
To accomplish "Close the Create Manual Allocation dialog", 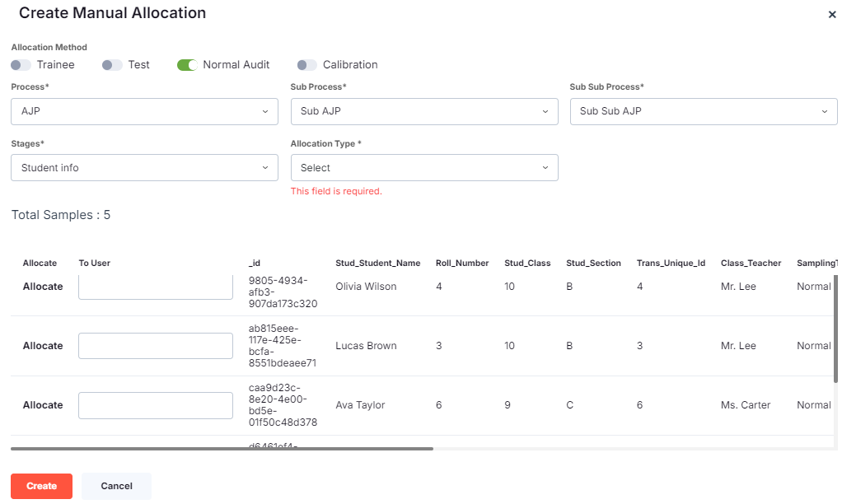I will click(832, 14).
